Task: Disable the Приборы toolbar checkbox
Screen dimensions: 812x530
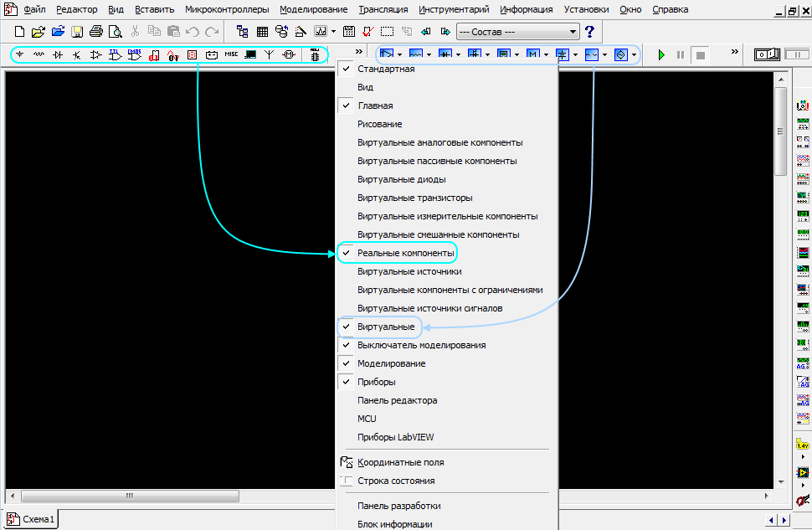Action: [x=376, y=382]
